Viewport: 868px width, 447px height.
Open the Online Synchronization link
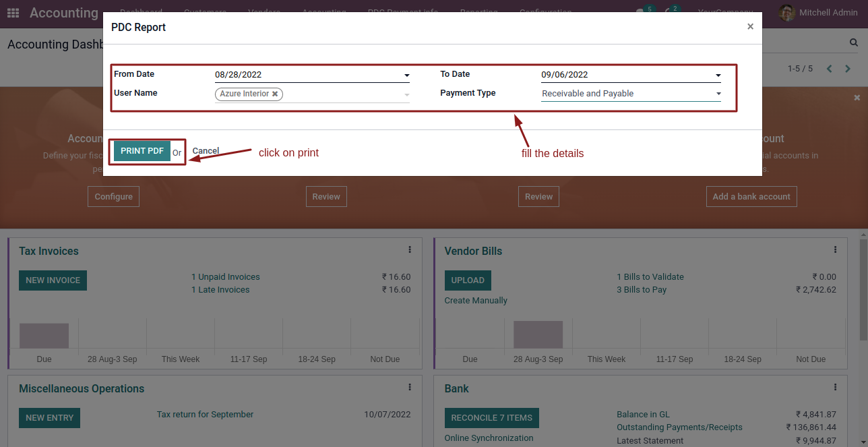pos(489,438)
